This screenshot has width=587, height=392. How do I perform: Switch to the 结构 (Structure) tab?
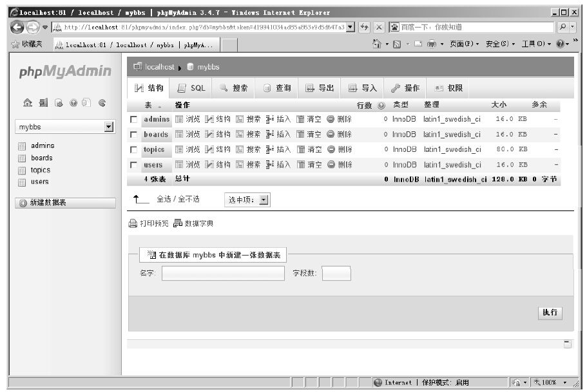pyautogui.click(x=149, y=88)
